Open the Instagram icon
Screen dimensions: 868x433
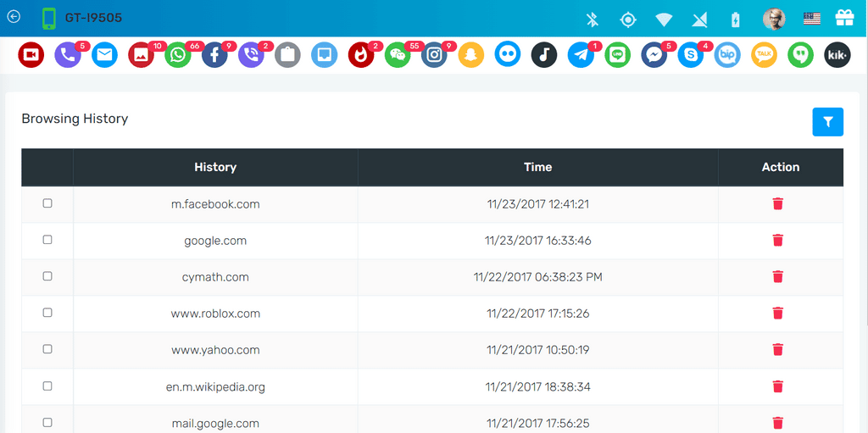(x=435, y=55)
